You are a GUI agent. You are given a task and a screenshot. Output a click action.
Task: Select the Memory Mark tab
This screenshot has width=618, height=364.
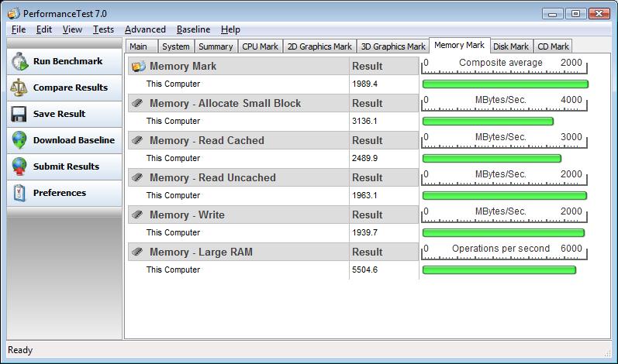click(x=459, y=45)
